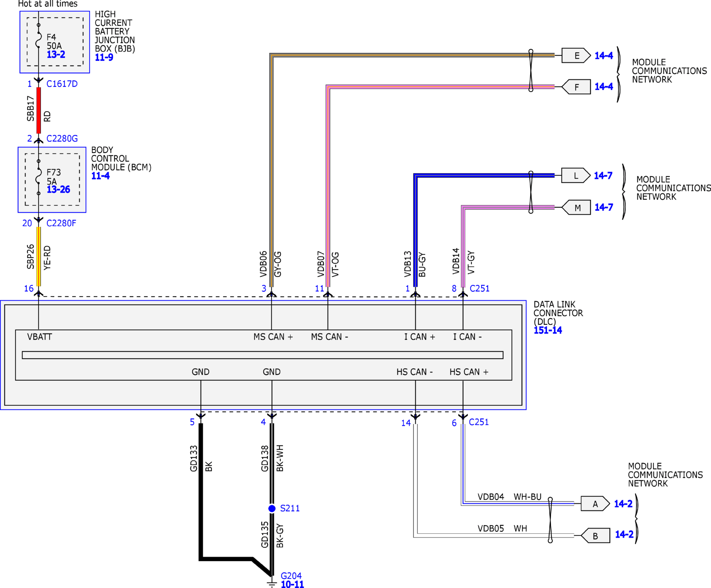Open the 14-2 link beside connector A

tap(623, 504)
